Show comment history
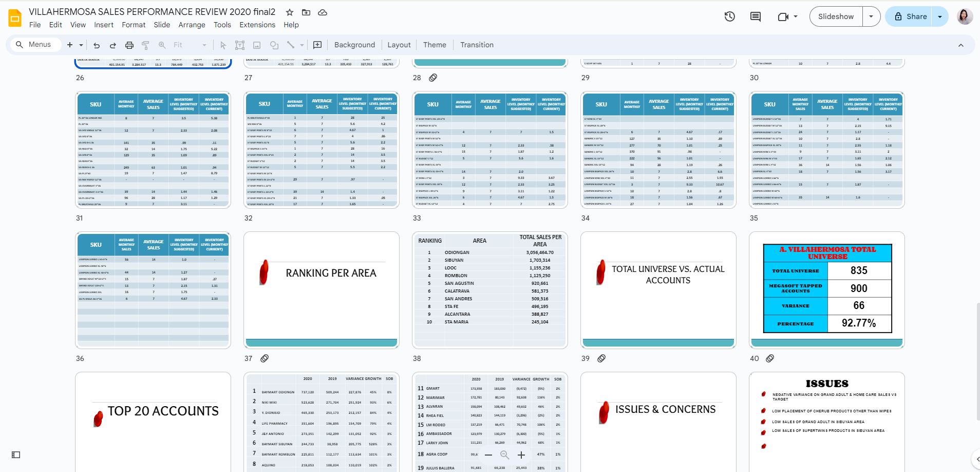 click(x=755, y=16)
